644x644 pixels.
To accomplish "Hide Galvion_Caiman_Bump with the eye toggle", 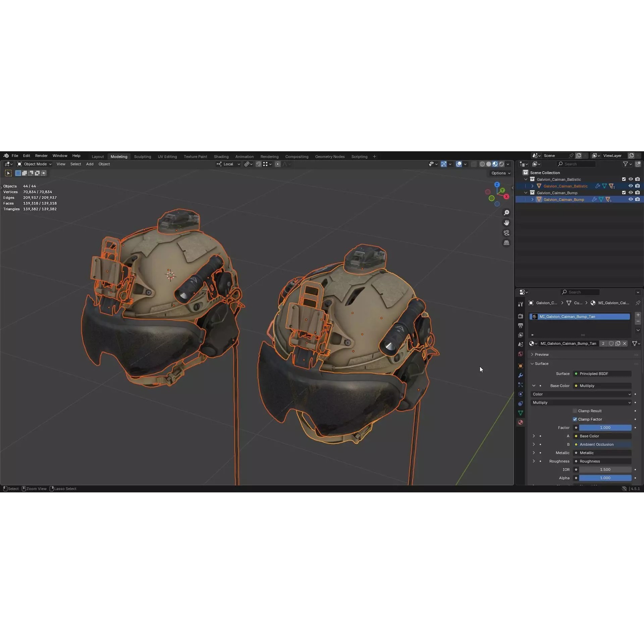I will [631, 199].
